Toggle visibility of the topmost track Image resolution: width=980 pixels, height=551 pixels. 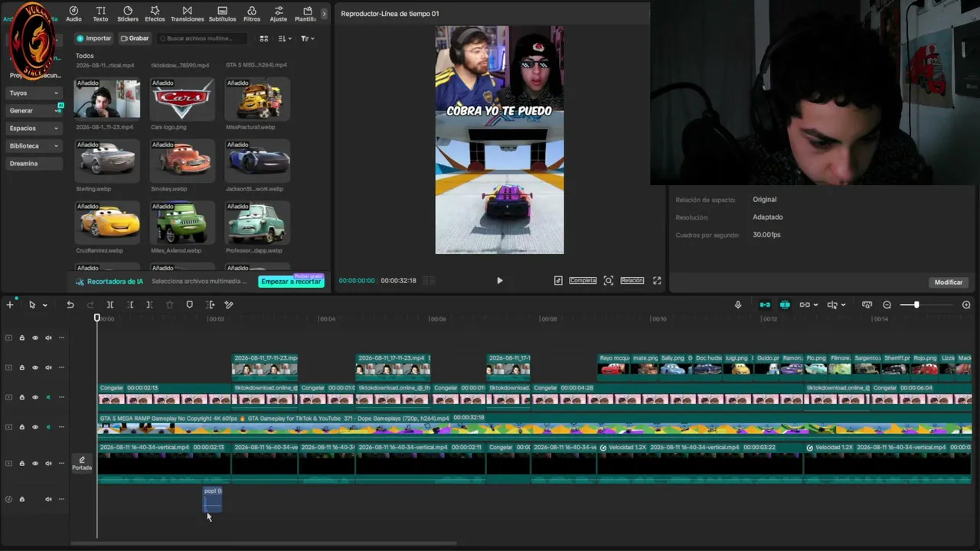click(35, 337)
